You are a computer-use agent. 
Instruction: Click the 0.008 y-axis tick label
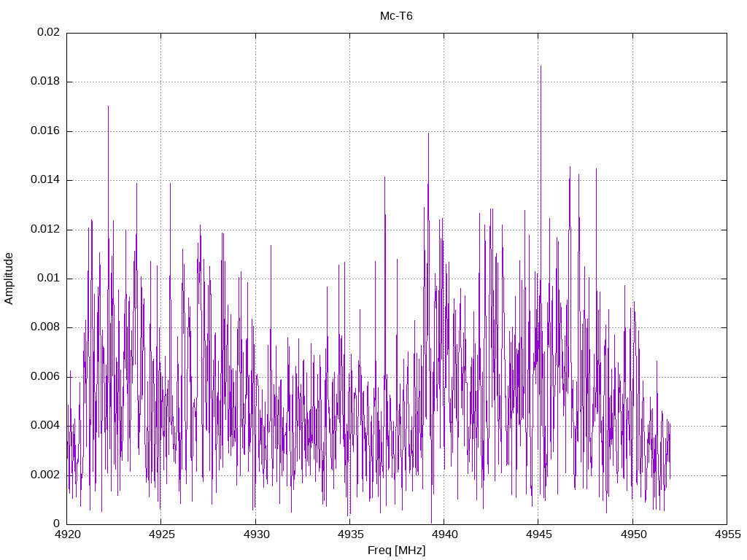point(46,327)
